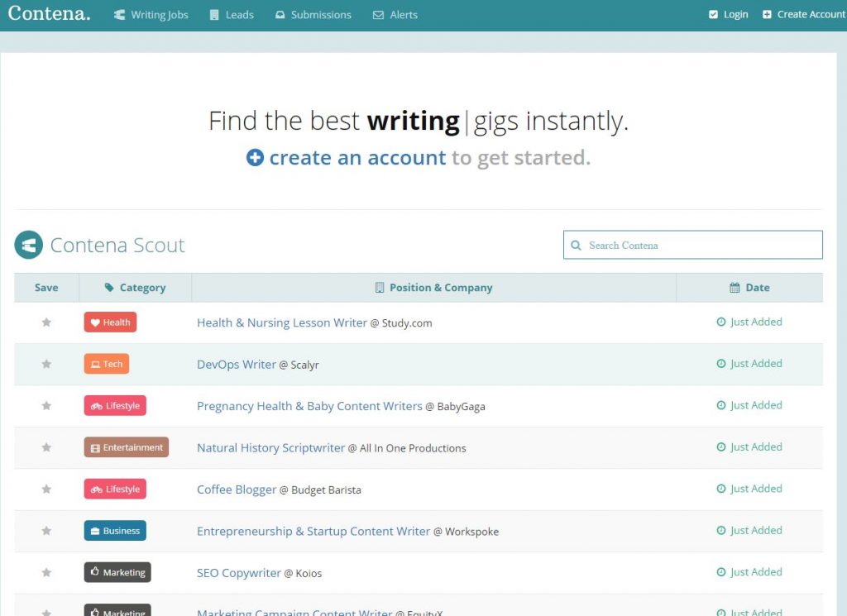Click the company name Workspoke
847x616 pixels.
471,532
